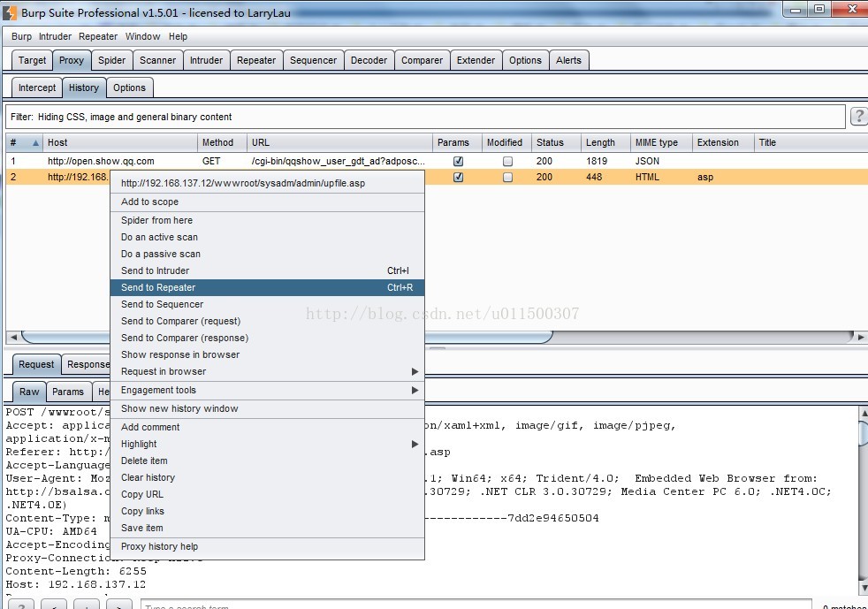Image resolution: width=868 pixels, height=609 pixels.
Task: Switch to the Target tab
Action: [32, 60]
